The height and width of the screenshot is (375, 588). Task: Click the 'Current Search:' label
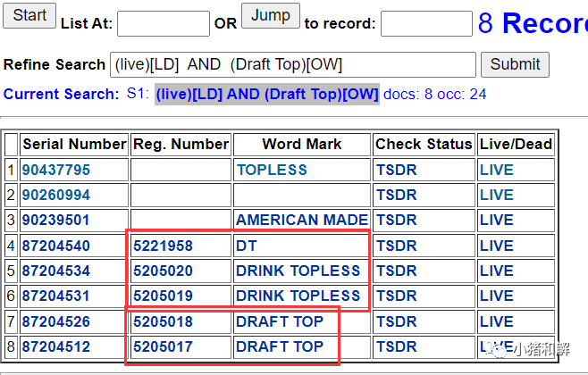tap(61, 94)
